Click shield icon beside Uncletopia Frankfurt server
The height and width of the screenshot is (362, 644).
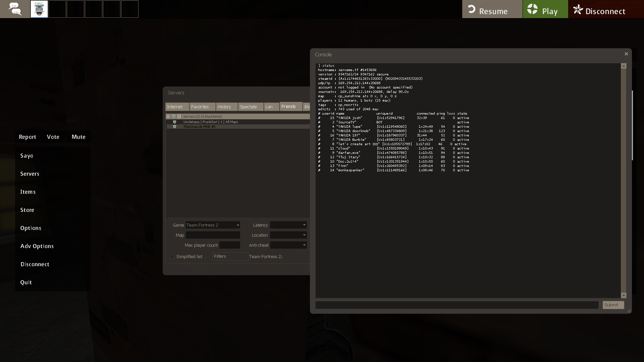pos(174,122)
